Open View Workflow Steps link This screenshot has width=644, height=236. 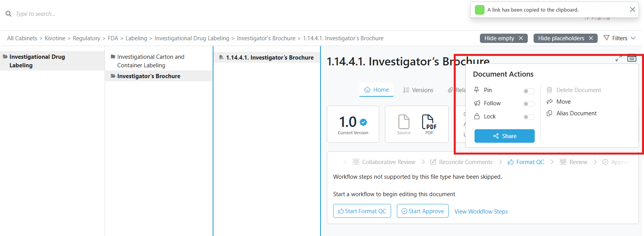[481, 212]
